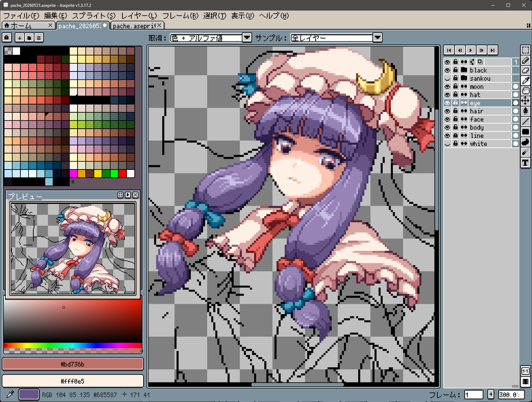
Task: Select the Eraser tool
Action: click(525, 70)
